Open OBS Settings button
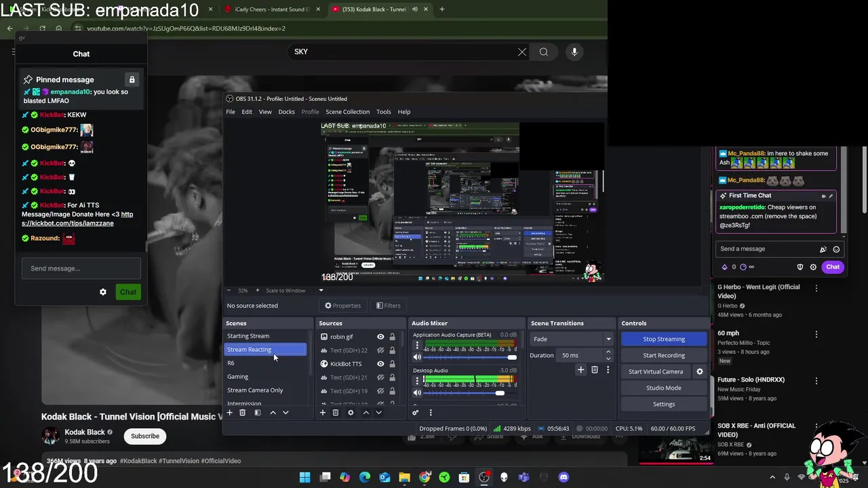Image resolution: width=868 pixels, height=488 pixels. 664,404
